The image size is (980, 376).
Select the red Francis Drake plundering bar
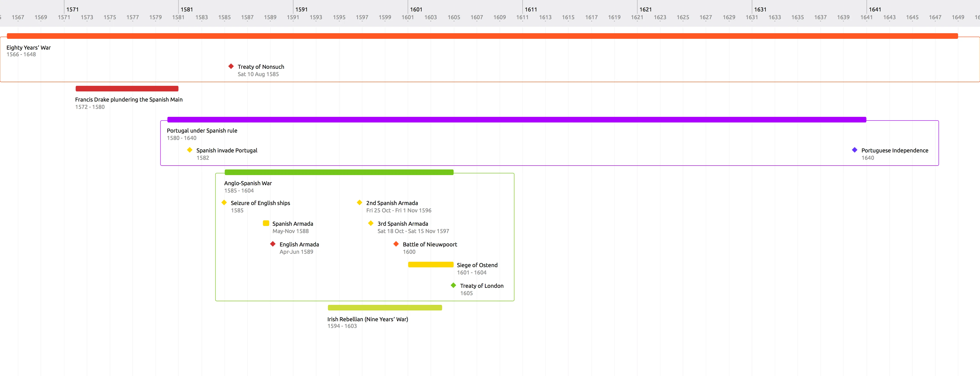[x=127, y=89]
